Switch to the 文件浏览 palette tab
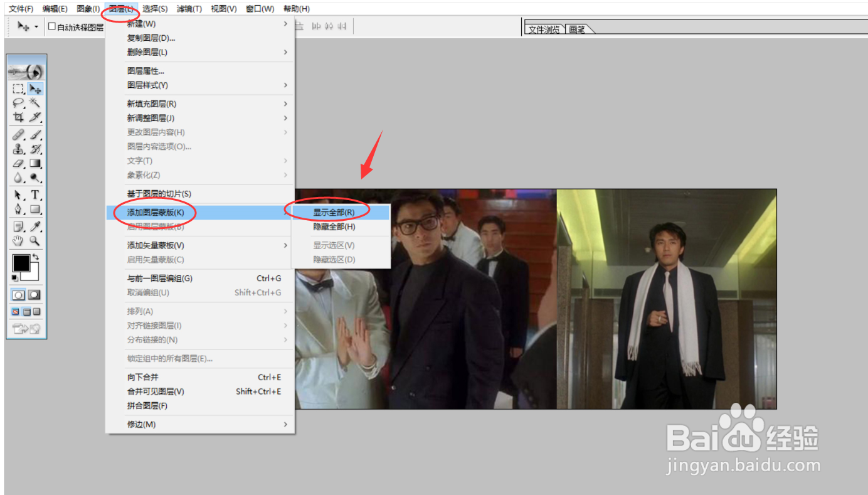The width and height of the screenshot is (868, 495). [544, 29]
